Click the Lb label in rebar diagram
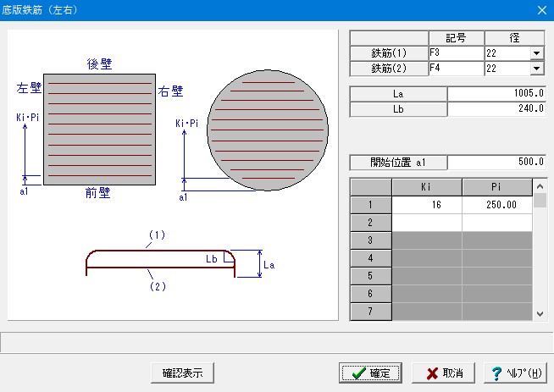The image size is (554, 392). 212,259
